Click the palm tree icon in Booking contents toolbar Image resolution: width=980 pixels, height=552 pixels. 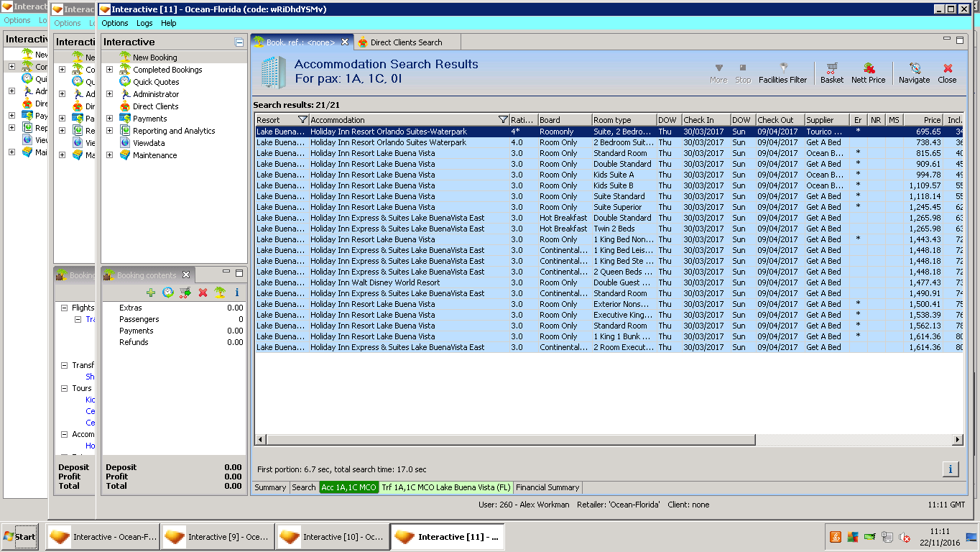[220, 293]
